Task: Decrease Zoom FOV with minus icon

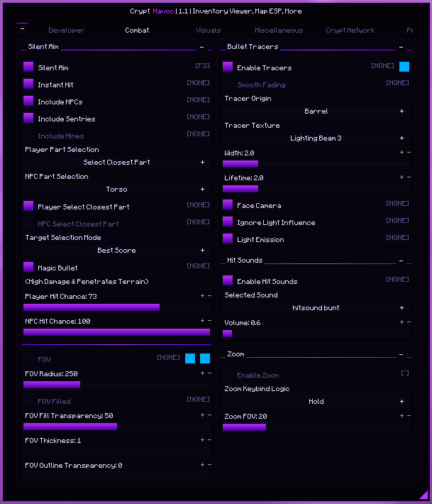Action: 409,416
